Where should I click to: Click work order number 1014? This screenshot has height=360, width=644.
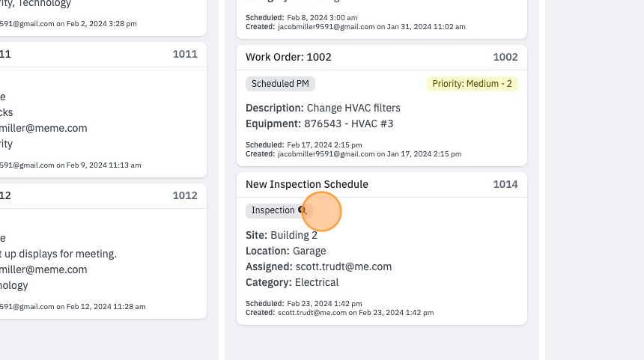(505, 184)
